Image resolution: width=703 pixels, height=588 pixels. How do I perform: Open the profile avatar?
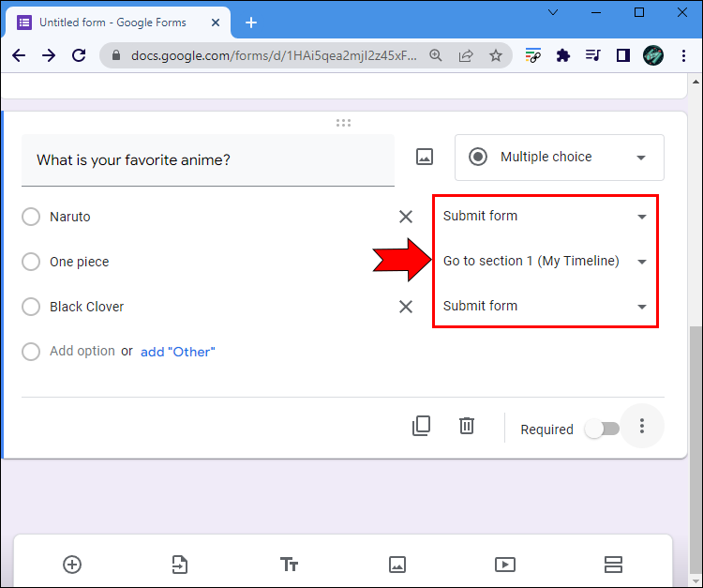tap(652, 55)
